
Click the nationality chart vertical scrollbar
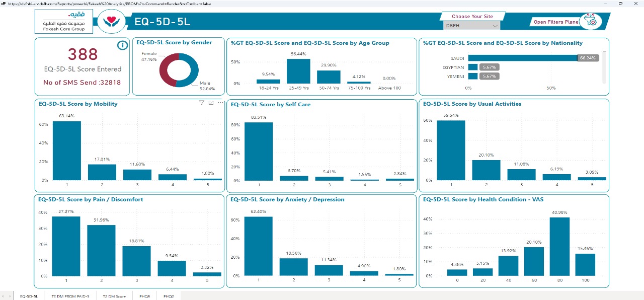(604, 66)
